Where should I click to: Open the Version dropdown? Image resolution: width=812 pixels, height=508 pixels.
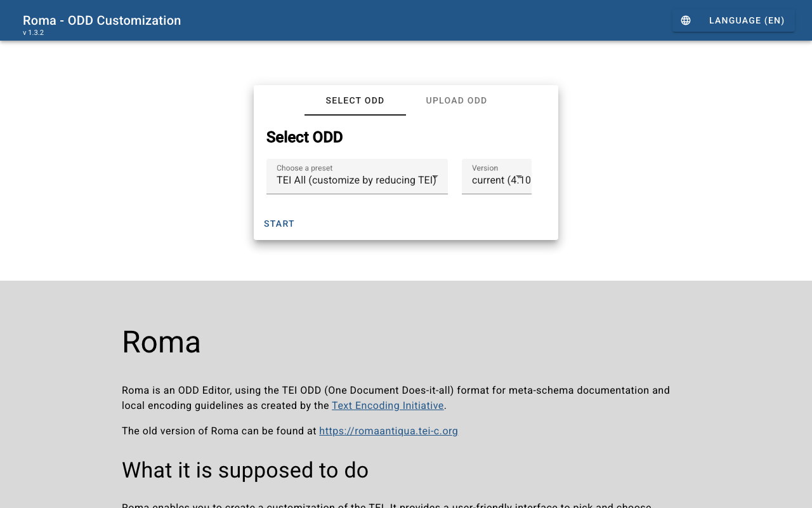point(494,180)
